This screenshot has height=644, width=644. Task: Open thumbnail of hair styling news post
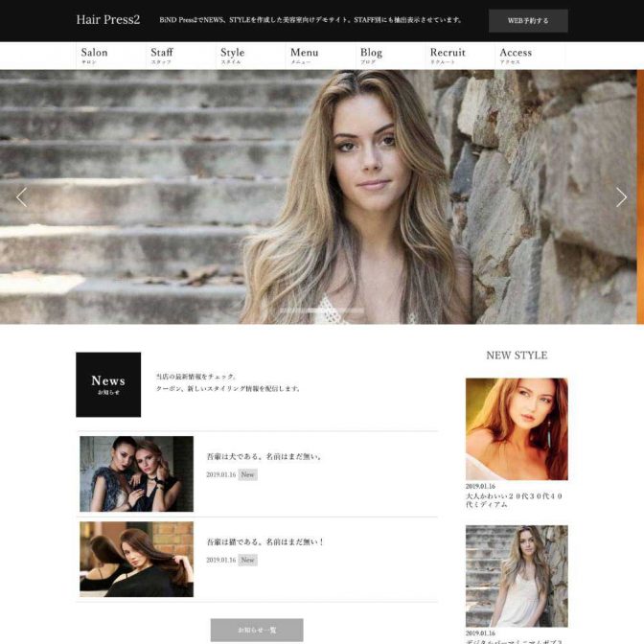(x=136, y=559)
